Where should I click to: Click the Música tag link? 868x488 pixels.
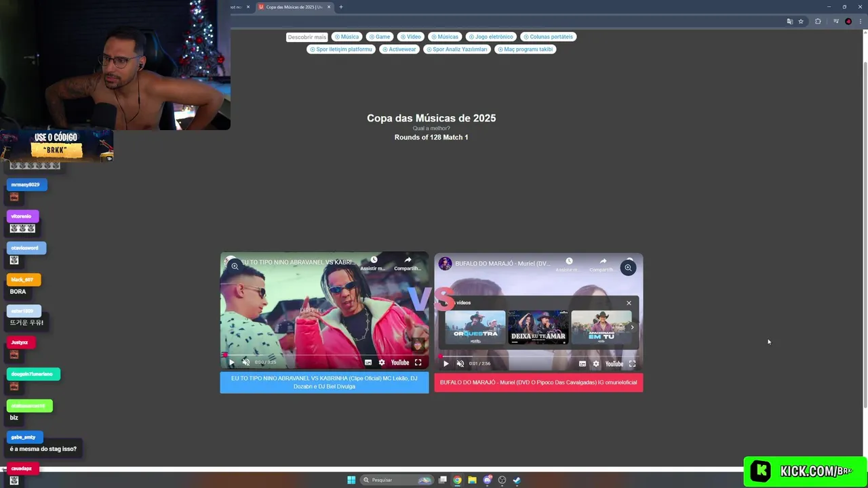(x=347, y=37)
